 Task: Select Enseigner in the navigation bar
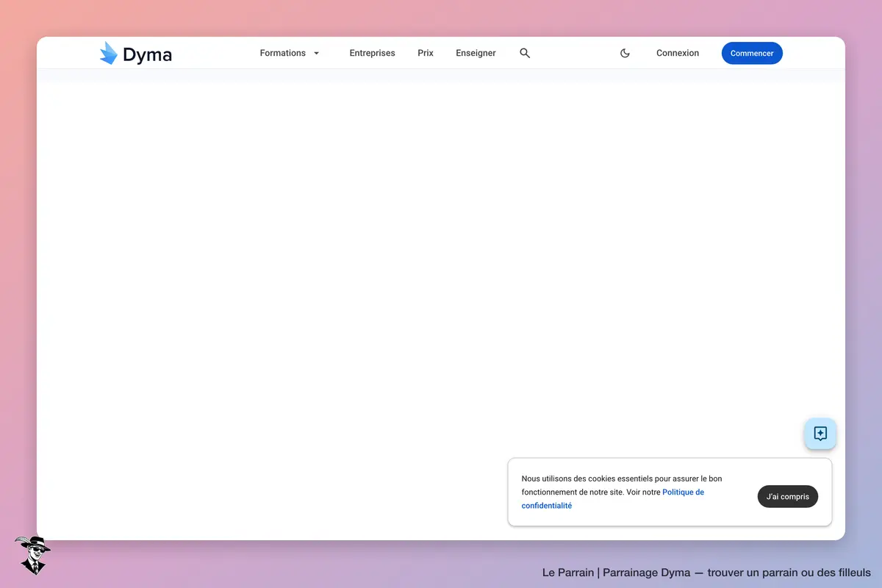[x=476, y=53]
